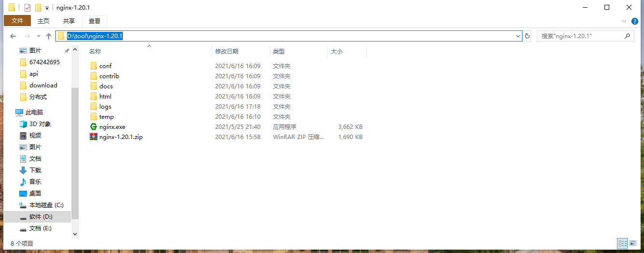Viewport: 644px width, 253px height.
Task: Open the conf folder icon
Action: (x=94, y=66)
